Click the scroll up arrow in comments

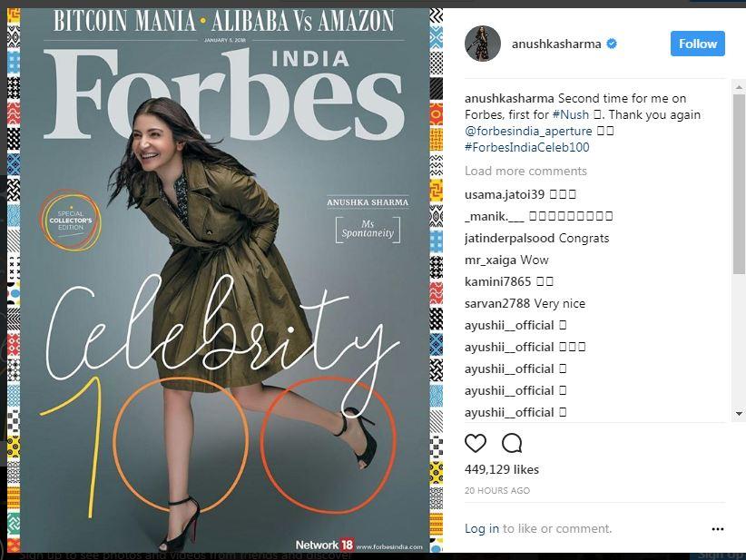tap(739, 87)
